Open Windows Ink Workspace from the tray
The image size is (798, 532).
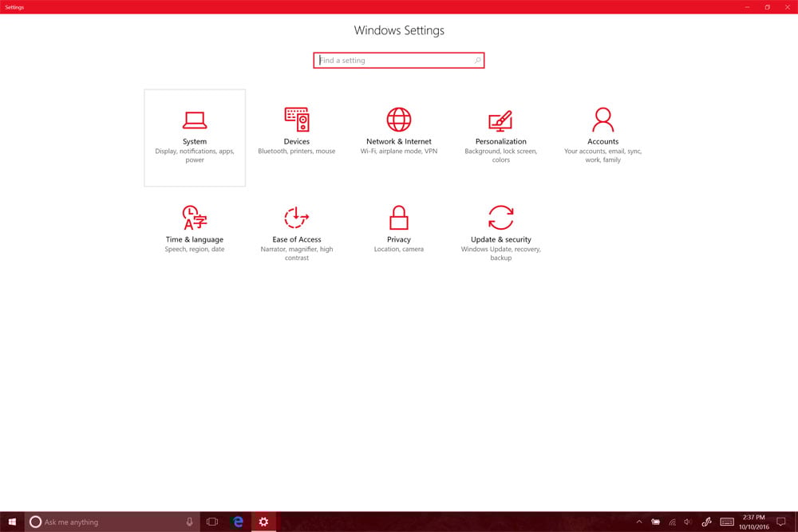click(x=705, y=521)
